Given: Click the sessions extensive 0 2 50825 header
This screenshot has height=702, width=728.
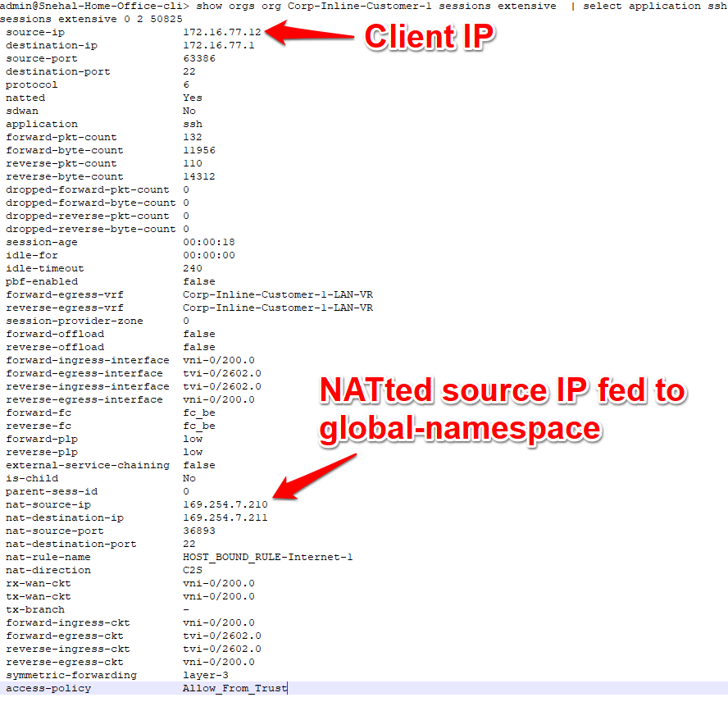Looking at the screenshot, I should 92,19.
